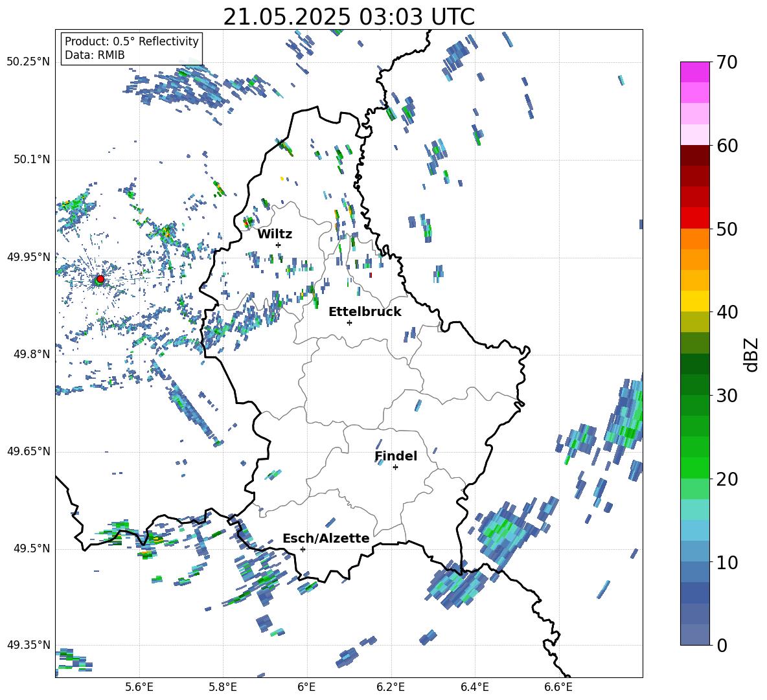Image resolution: width=767 pixels, height=700 pixels.
Task: Click the 50.25°N latitude label
Action: (x=29, y=62)
